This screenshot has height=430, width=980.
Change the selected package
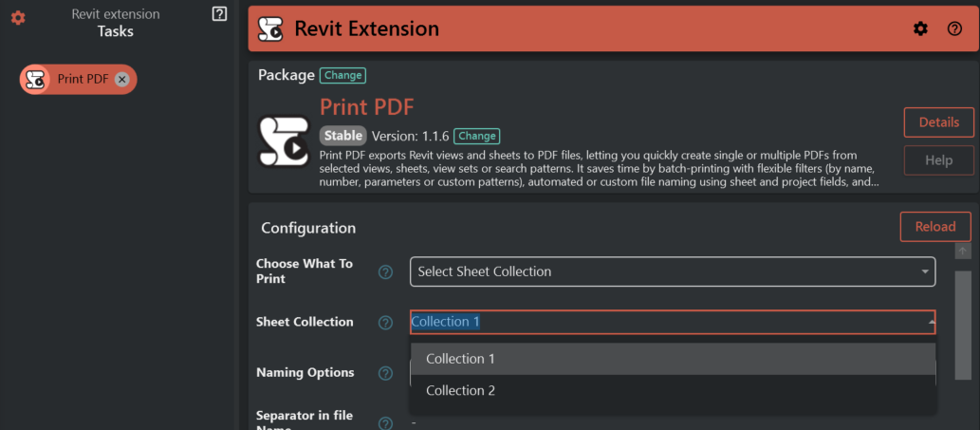pyautogui.click(x=342, y=75)
